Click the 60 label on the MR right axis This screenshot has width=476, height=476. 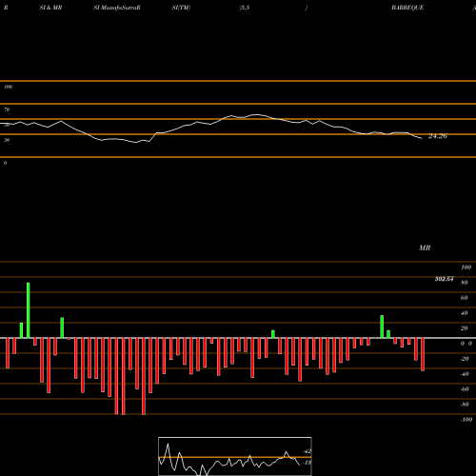(465, 298)
